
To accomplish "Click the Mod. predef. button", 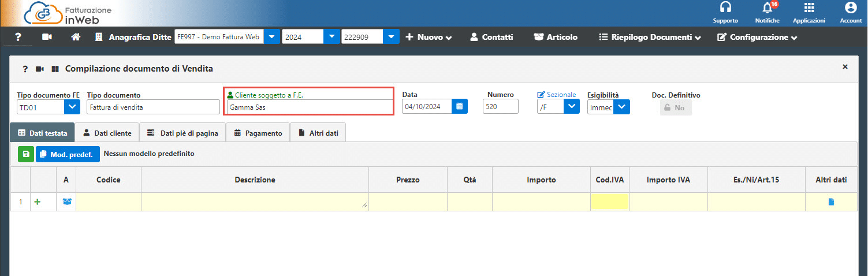I will click(x=68, y=154).
